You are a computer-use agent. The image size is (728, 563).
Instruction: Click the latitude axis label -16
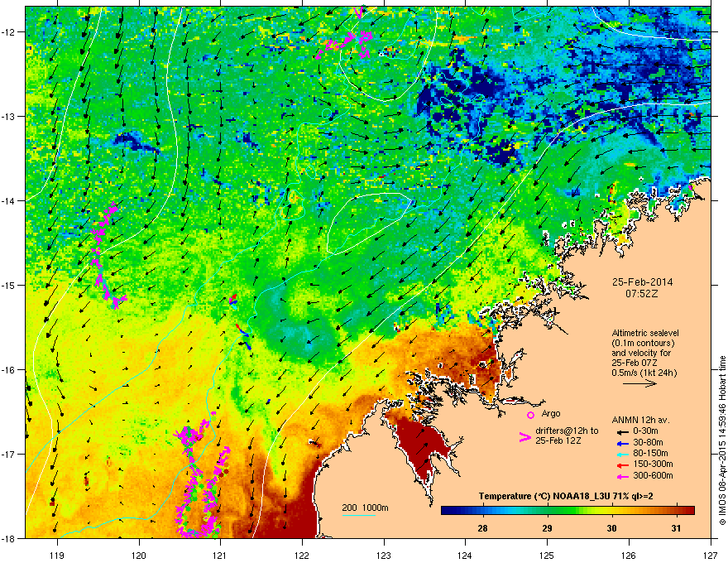pyautogui.click(x=9, y=370)
